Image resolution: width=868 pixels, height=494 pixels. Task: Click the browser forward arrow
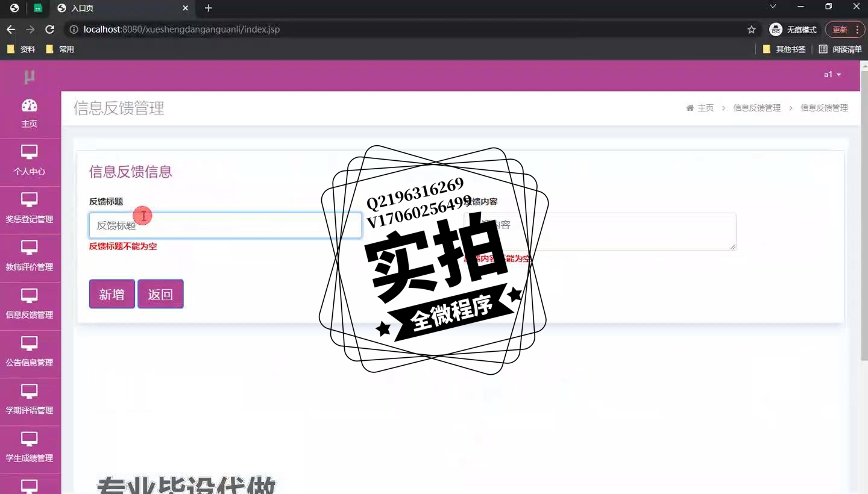[x=30, y=30]
